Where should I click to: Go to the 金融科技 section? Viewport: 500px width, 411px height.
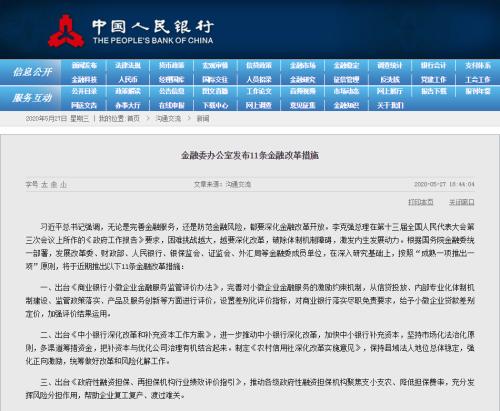84,79
